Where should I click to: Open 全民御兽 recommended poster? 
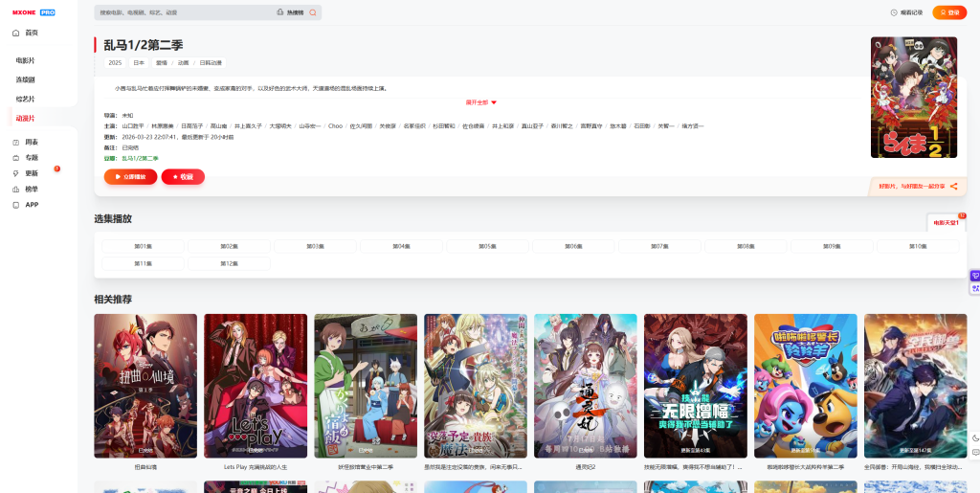(x=916, y=386)
